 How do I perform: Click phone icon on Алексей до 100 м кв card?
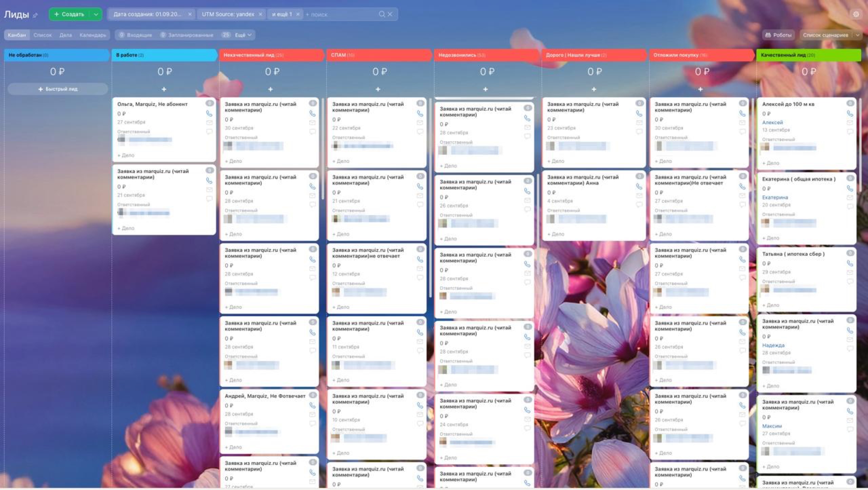pyautogui.click(x=850, y=113)
